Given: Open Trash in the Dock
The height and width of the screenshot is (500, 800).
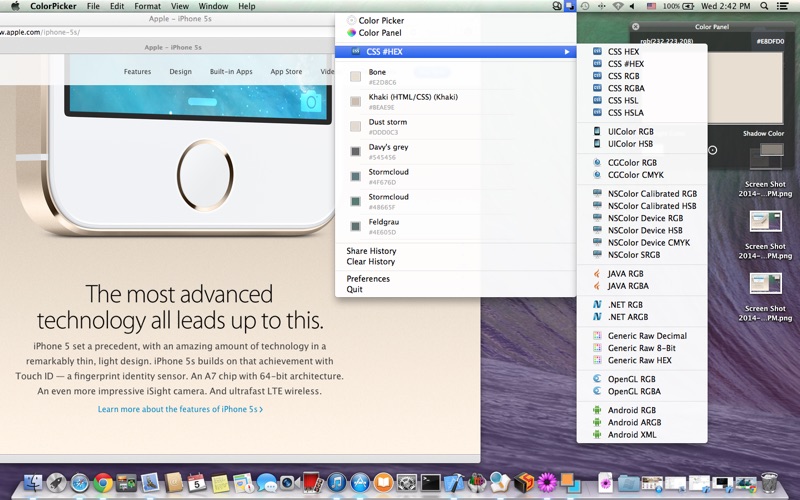Looking at the screenshot, I should pyautogui.click(x=769, y=482).
